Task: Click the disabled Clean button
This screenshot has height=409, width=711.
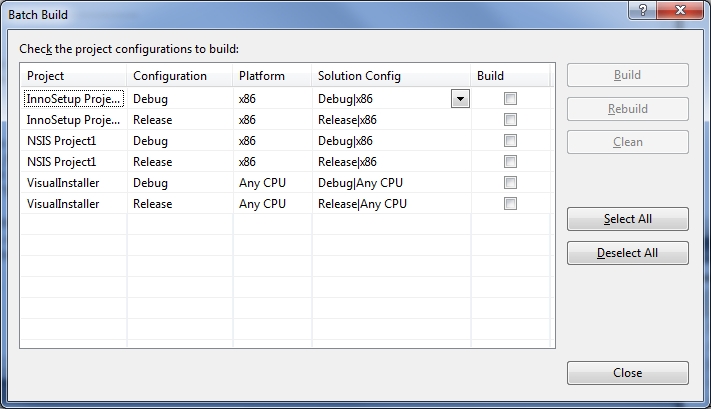Action: [x=628, y=142]
